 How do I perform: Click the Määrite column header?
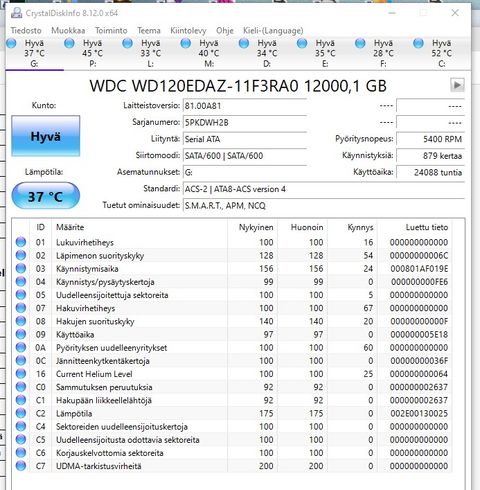(x=70, y=227)
